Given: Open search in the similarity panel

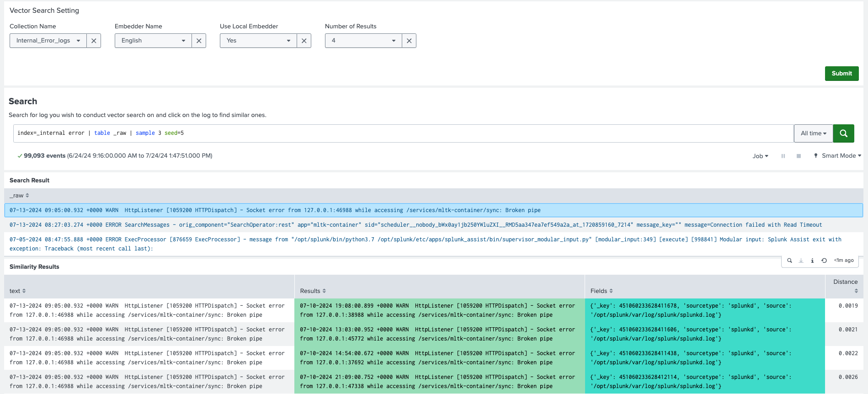Looking at the screenshot, I should coord(789,261).
